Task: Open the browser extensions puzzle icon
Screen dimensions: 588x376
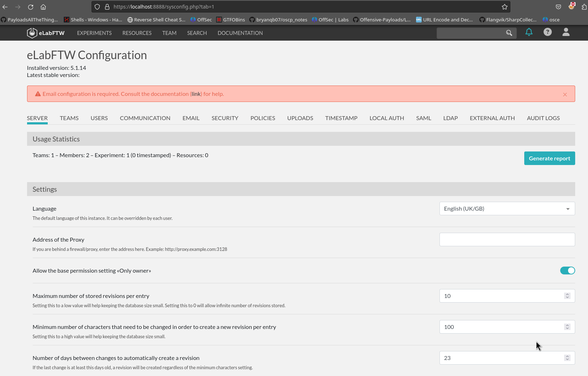Action: [x=584, y=7]
